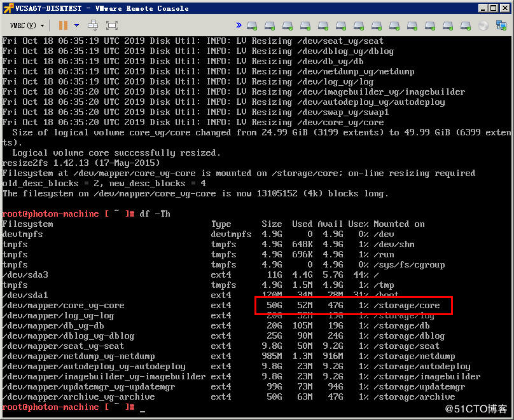Send Ctrl+Alt+Del to the virtual machine

coord(93,25)
